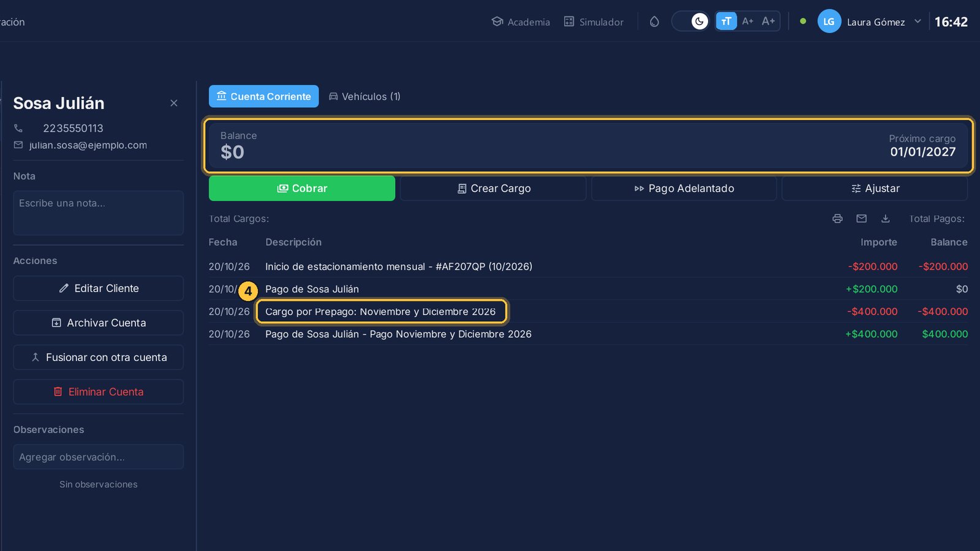Print the account statement with the printer icon
The width and height of the screenshot is (980, 551).
coord(837,219)
